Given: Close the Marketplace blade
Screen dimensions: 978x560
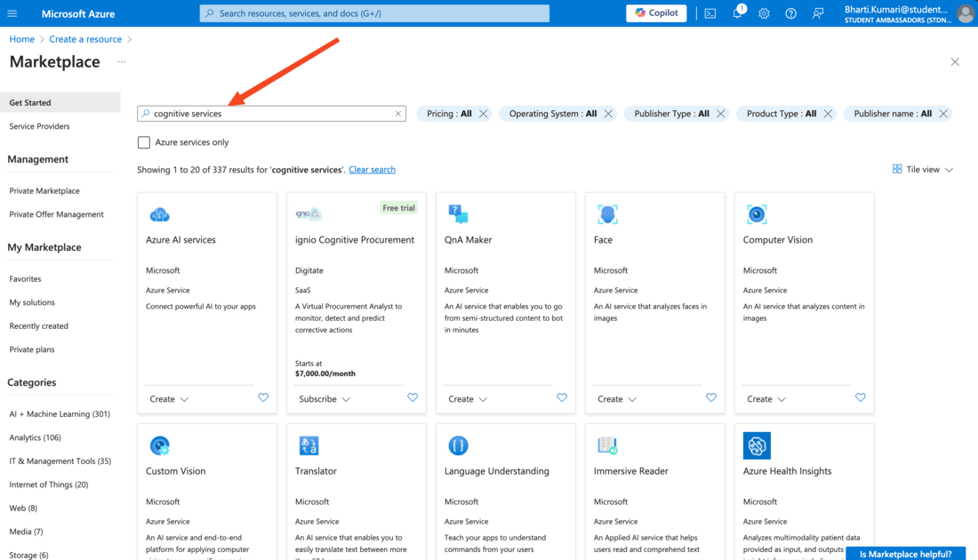Looking at the screenshot, I should point(955,61).
